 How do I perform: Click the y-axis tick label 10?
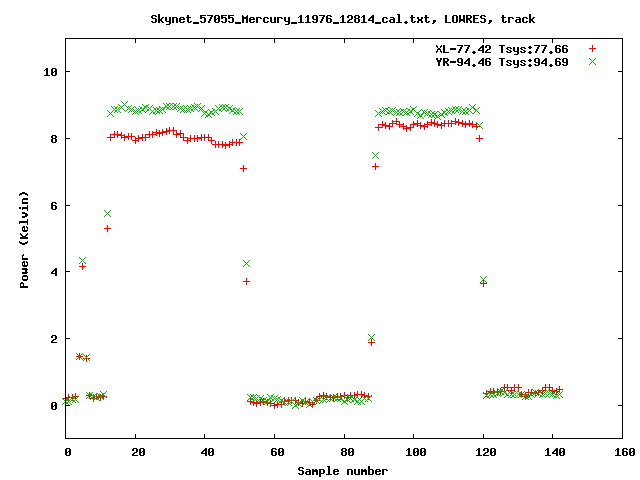coord(51,72)
